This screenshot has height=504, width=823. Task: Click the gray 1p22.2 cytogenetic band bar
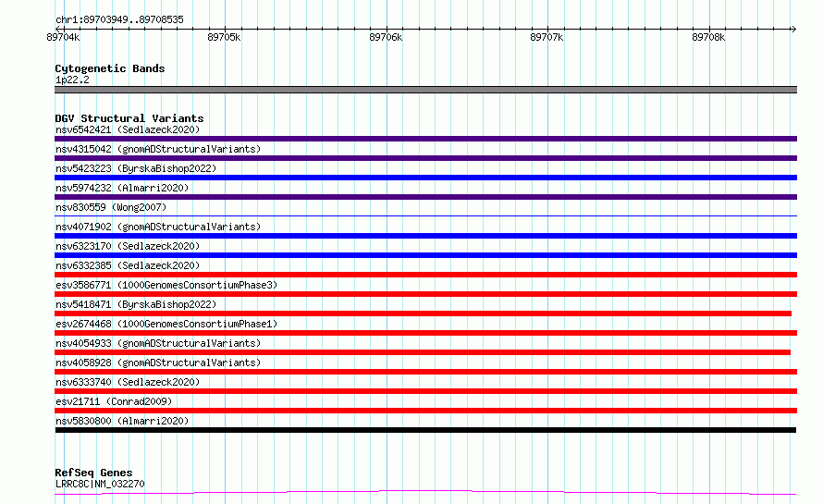[x=425, y=90]
